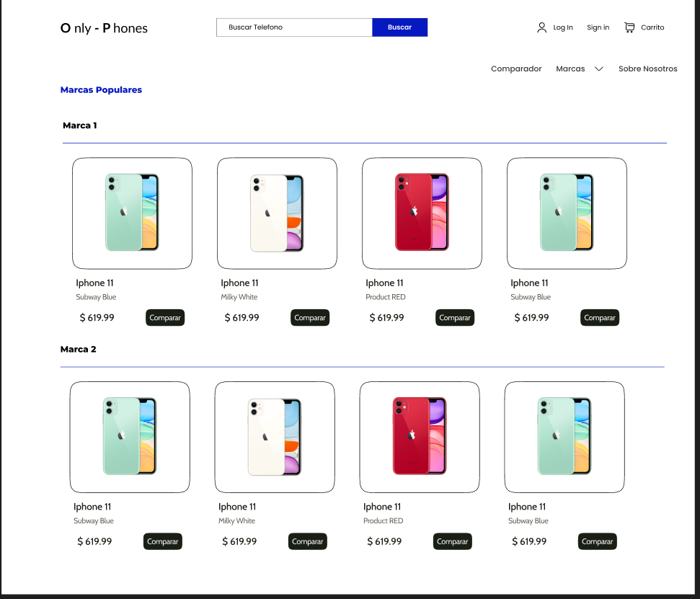
Task: Compare the last Subway Blue iPhone under Marca 2
Action: coord(597,541)
